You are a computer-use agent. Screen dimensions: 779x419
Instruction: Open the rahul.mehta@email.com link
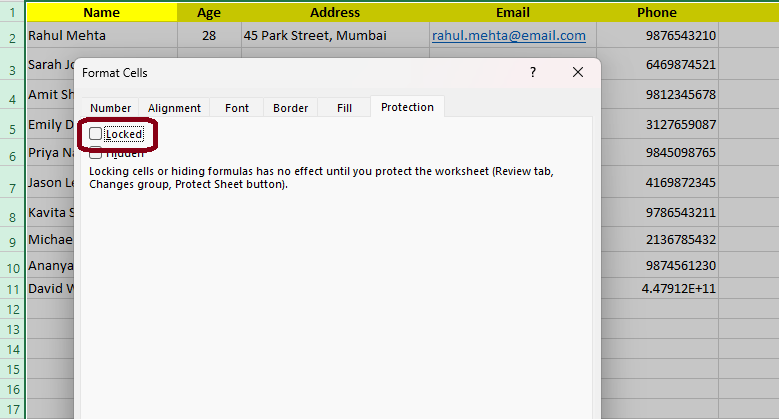coord(508,36)
